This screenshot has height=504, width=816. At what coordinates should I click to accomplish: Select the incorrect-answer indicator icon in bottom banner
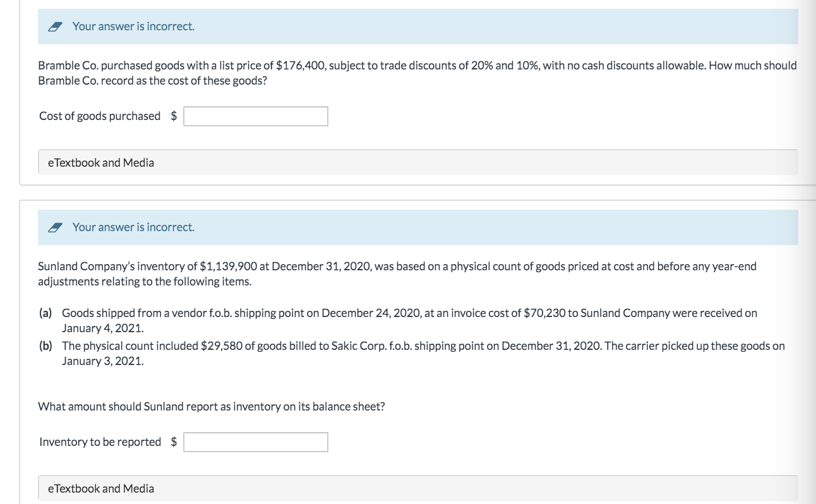click(x=56, y=227)
